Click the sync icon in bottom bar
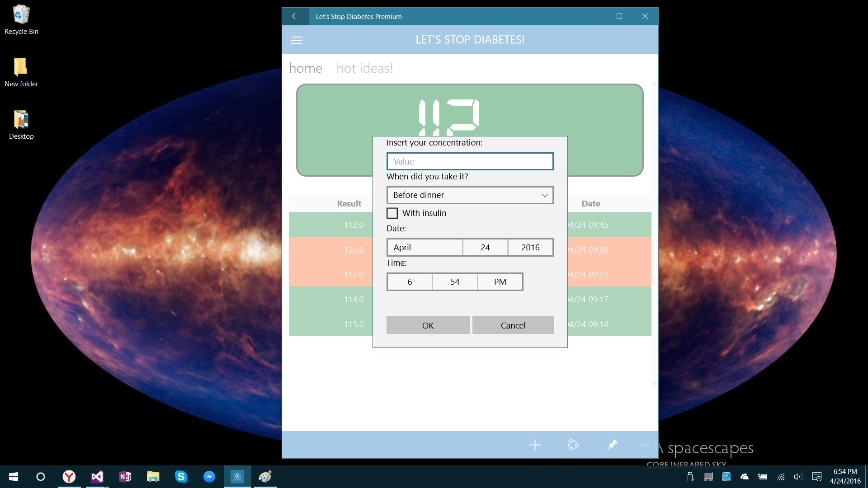The height and width of the screenshot is (488, 868). click(573, 445)
